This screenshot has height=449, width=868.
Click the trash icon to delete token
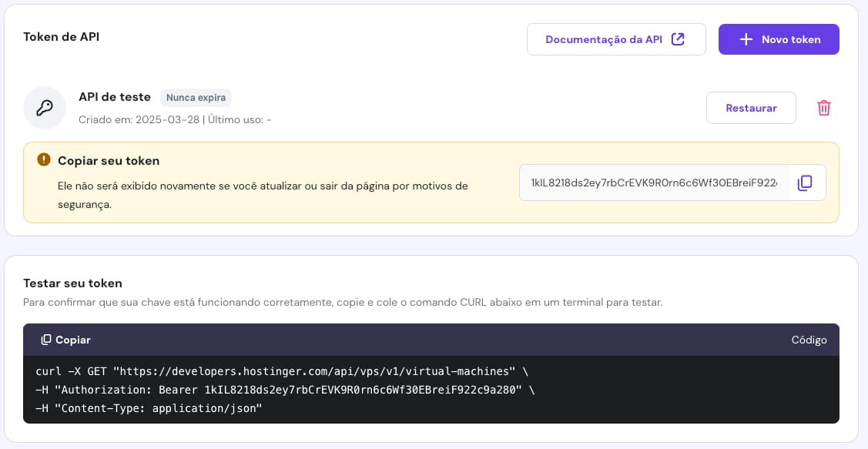pos(823,108)
